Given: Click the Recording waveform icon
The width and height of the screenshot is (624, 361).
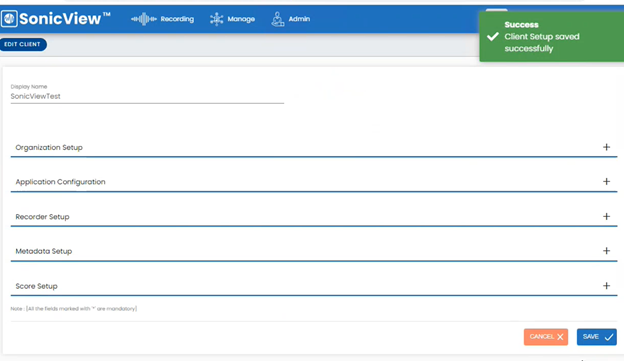Looking at the screenshot, I should (144, 19).
